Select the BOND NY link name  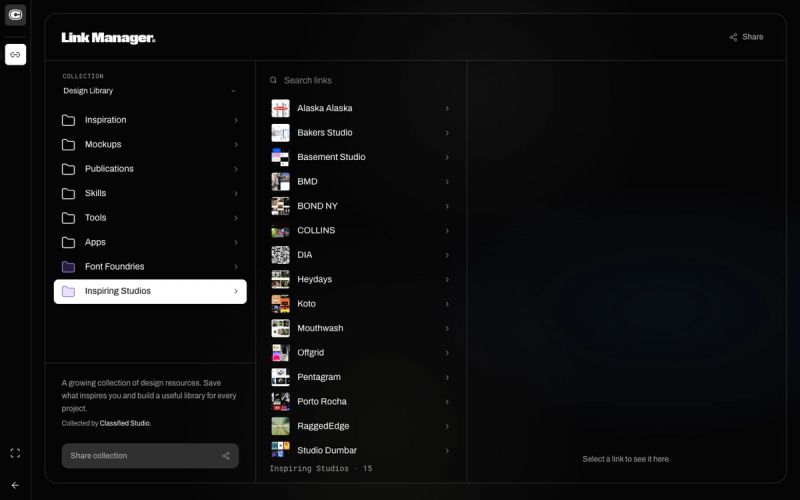tap(317, 206)
